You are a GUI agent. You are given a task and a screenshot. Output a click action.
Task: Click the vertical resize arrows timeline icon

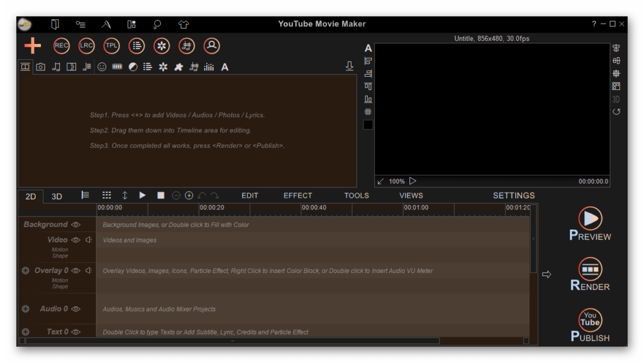point(125,196)
